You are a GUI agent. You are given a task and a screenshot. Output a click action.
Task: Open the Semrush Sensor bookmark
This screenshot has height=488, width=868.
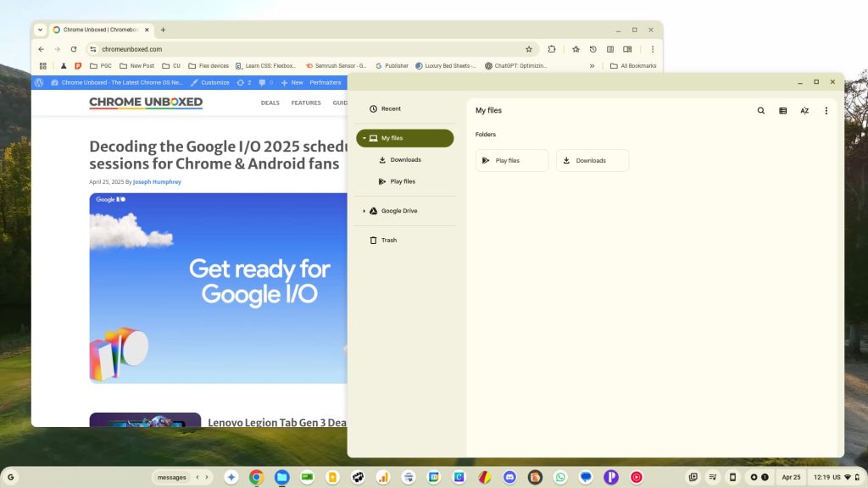pos(336,66)
